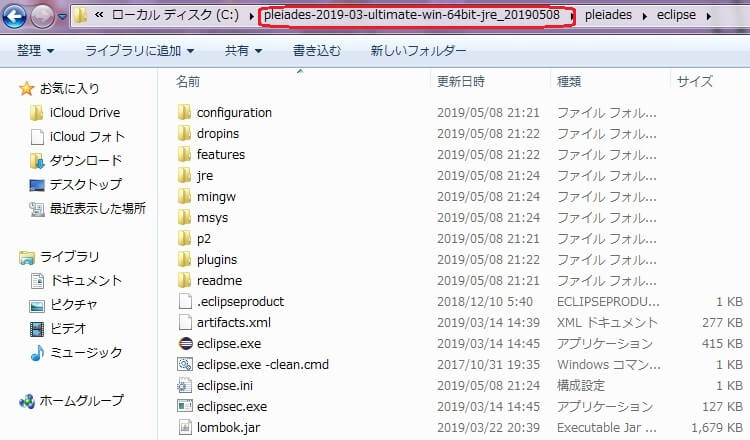
Task: Sort by the 更新日時 column header
Action: pos(461,82)
